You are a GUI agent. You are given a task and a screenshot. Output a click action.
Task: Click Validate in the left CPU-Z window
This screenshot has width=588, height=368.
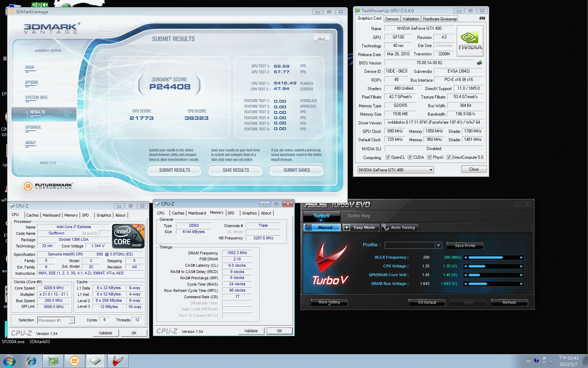tap(105, 333)
